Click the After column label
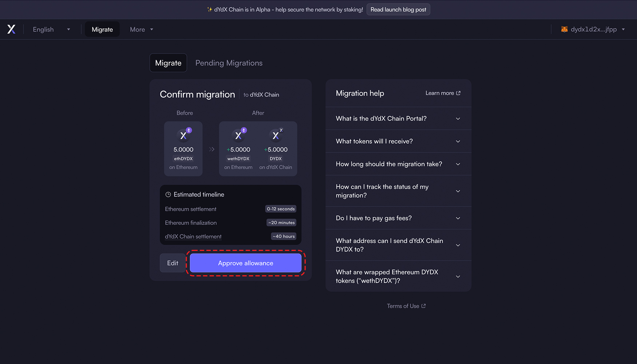 258,113
